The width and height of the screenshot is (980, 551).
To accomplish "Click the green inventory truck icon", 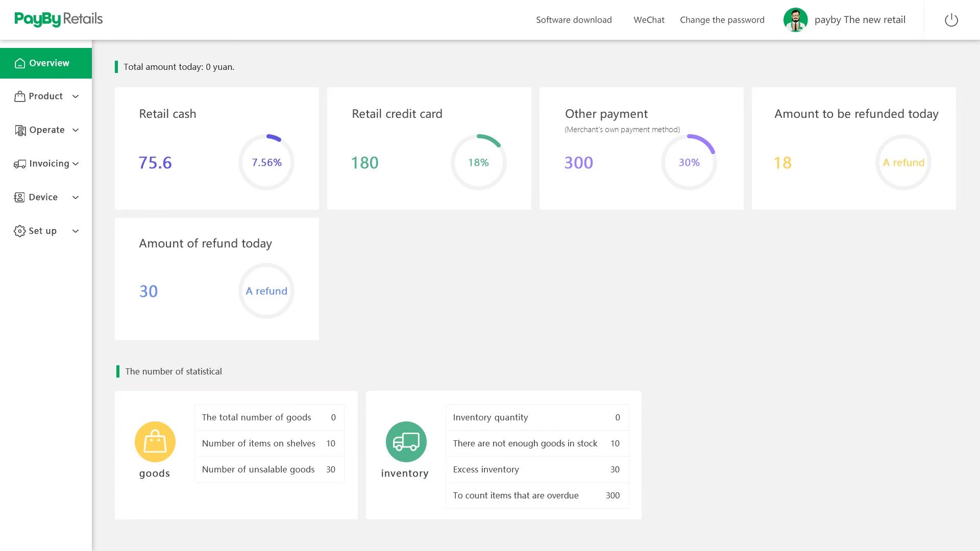I will [406, 442].
